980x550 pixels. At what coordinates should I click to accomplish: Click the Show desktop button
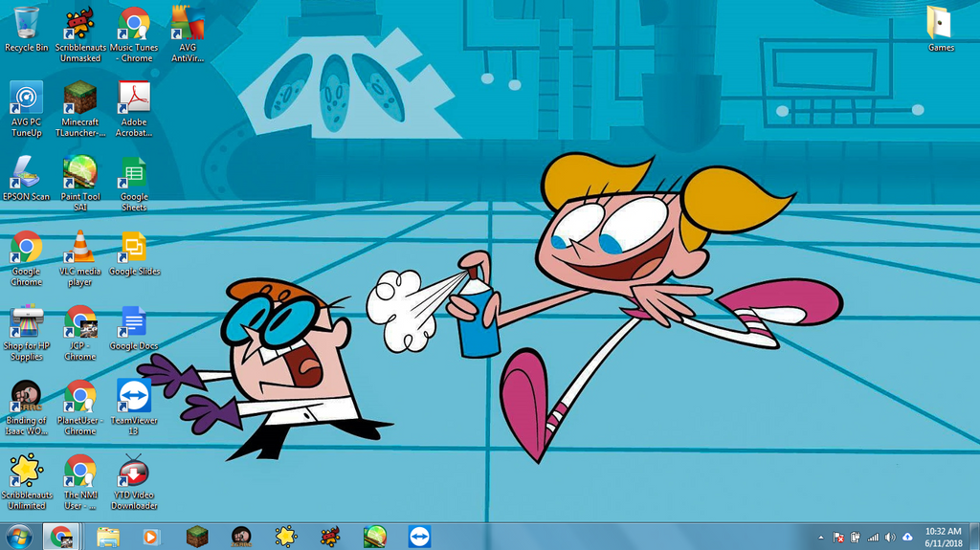coord(974,537)
